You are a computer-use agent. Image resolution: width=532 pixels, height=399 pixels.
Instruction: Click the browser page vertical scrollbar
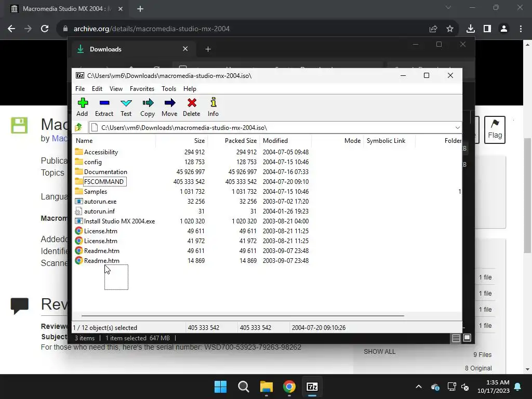pos(527,195)
